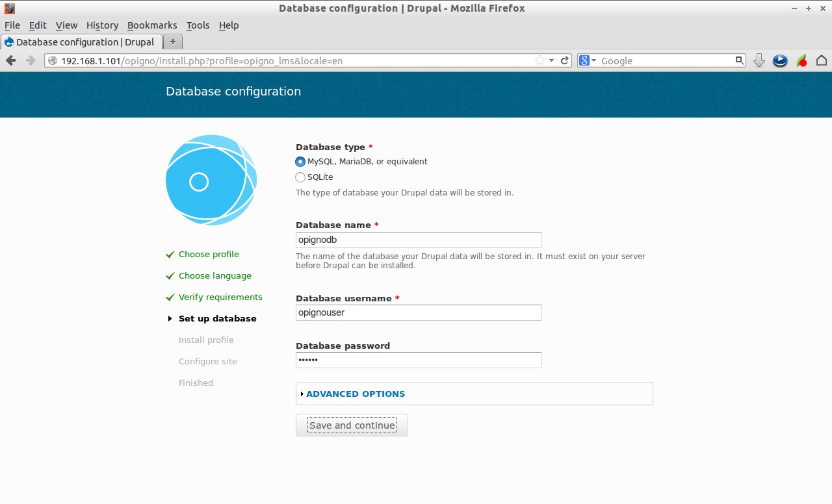Click the Choose language step
Screen dimensions: 832x504
(215, 275)
